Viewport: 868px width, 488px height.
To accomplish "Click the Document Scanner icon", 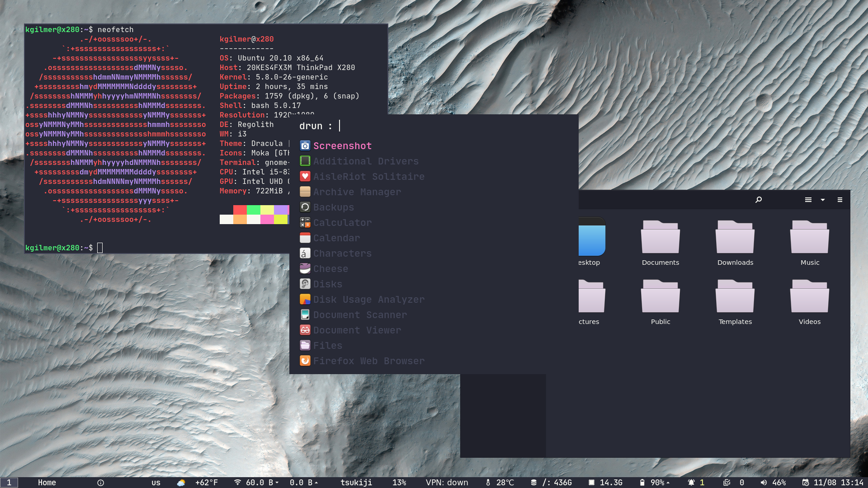I will point(305,315).
